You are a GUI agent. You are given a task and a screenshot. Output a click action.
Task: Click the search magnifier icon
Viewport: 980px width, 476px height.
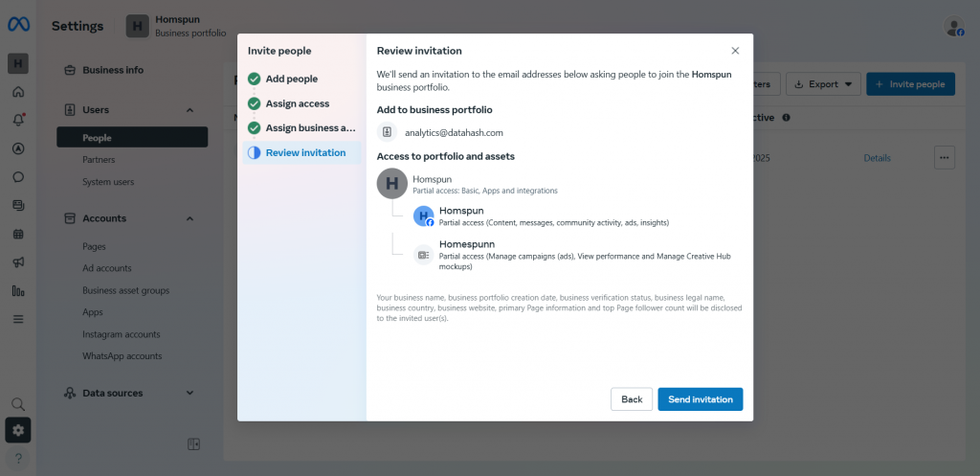point(18,404)
